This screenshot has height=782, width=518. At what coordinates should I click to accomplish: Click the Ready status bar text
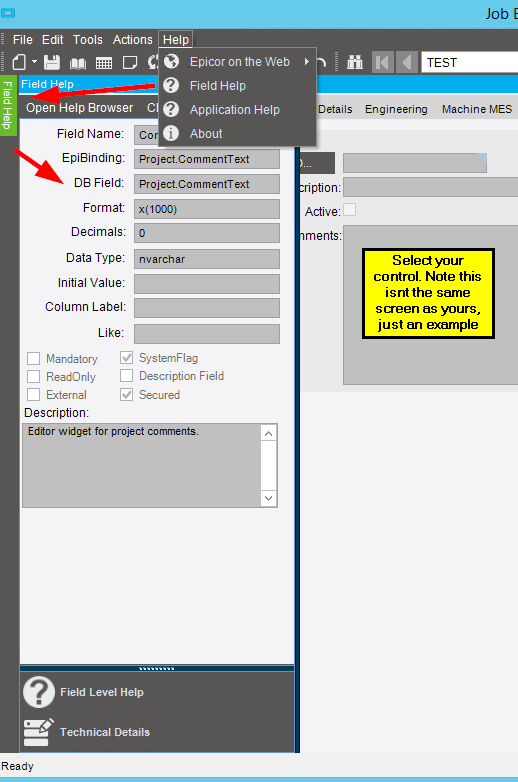click(x=17, y=766)
